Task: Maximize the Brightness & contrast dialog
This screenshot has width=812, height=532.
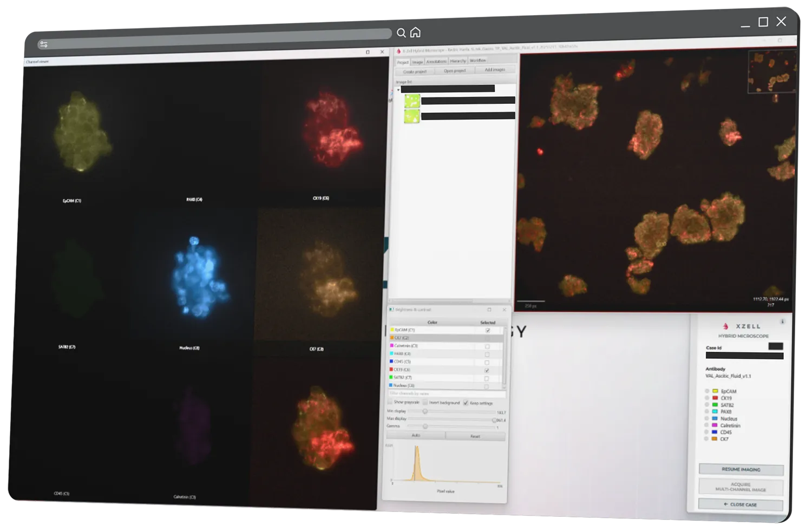Action: pyautogui.click(x=489, y=310)
